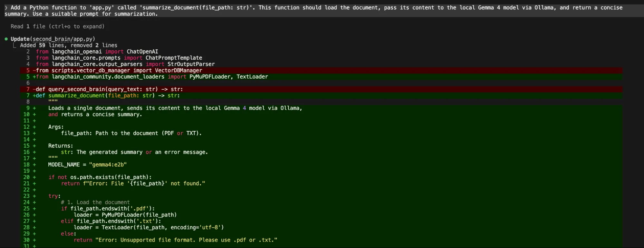
Task: Expand the 'Read 1 file' collapsed entry
Action: [x=57, y=26]
